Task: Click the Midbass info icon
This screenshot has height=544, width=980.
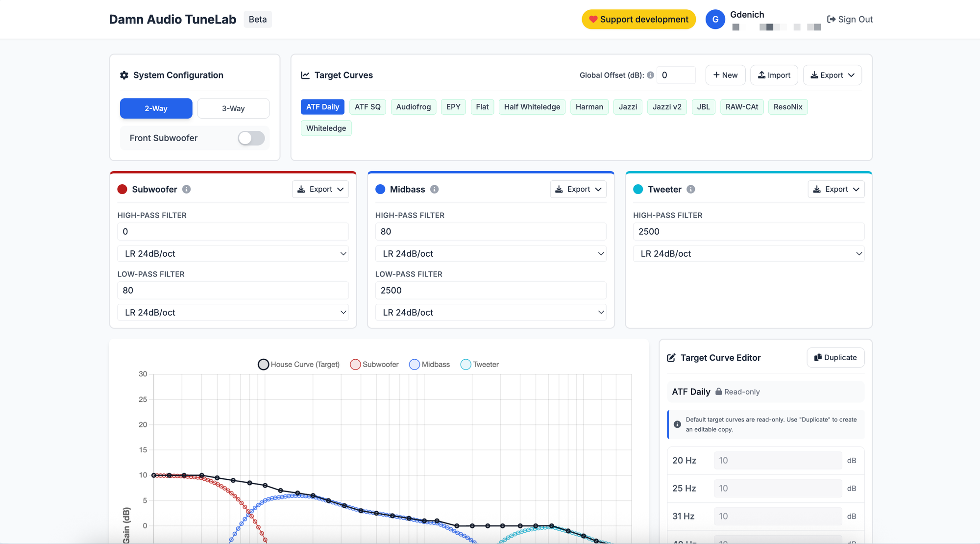Action: [434, 189]
